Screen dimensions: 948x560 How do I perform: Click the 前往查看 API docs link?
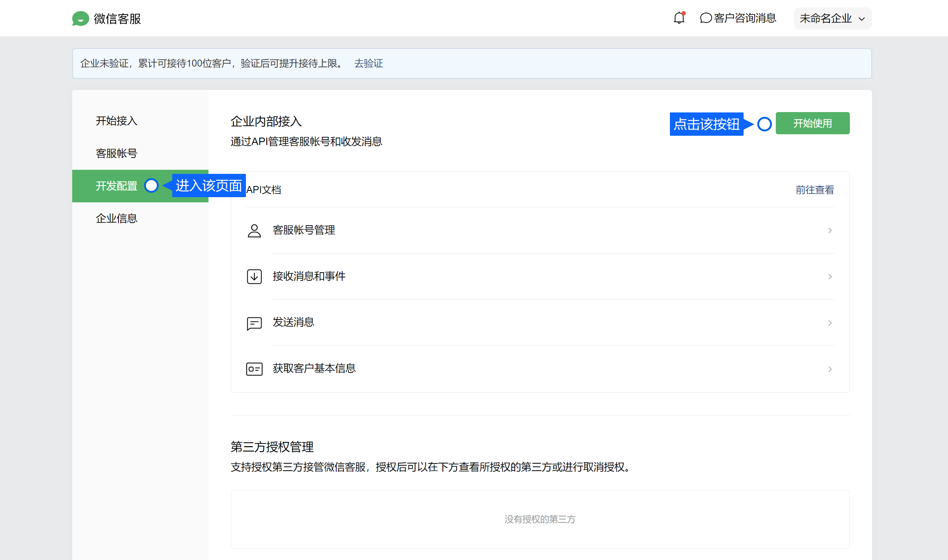pos(815,190)
